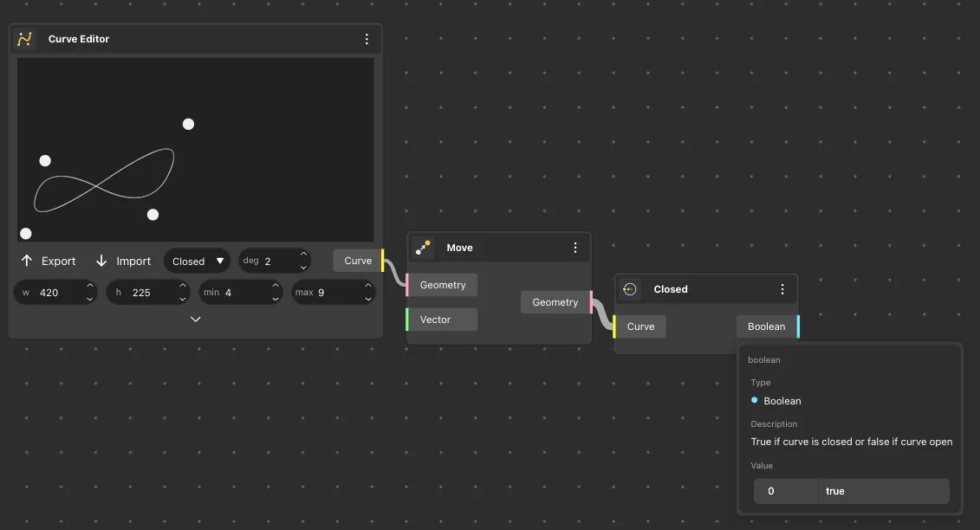Decrease the min value with the down stepper
Screen dimensions: 980x530
pos(276,299)
